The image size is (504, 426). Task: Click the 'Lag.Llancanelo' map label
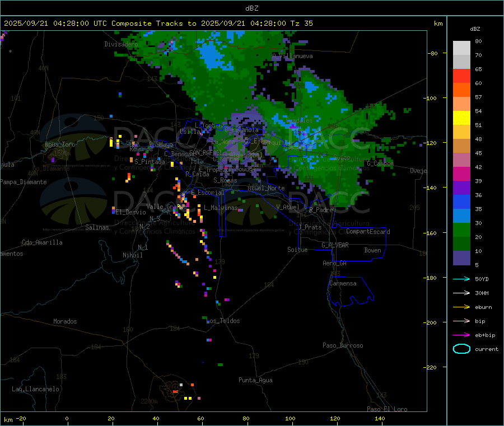[35, 389]
